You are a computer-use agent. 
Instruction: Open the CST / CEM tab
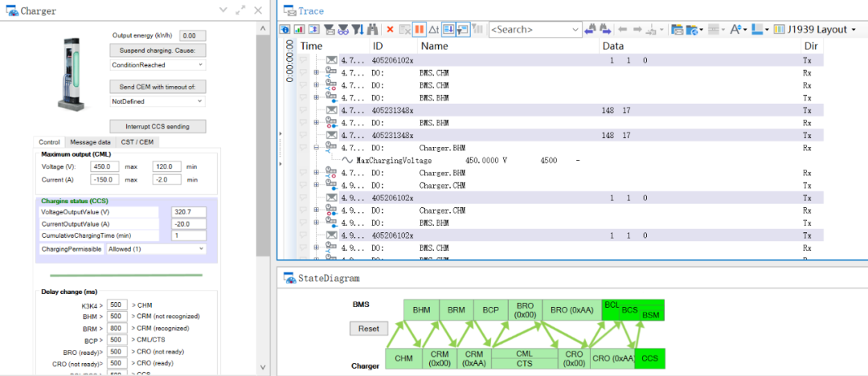[x=137, y=142]
